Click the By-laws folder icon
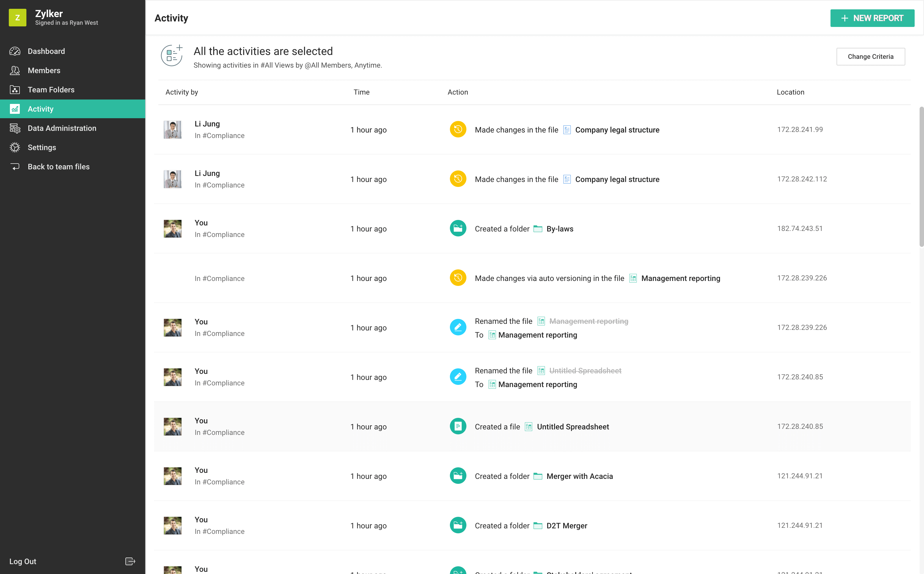The height and width of the screenshot is (574, 924). coord(538,229)
